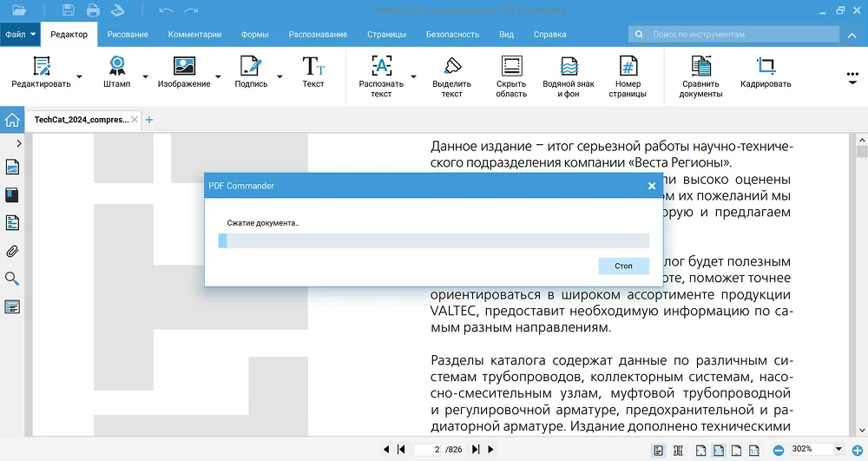Switch to the Рисование tab
Image resolution: width=868 pixels, height=461 pixels.
(127, 35)
